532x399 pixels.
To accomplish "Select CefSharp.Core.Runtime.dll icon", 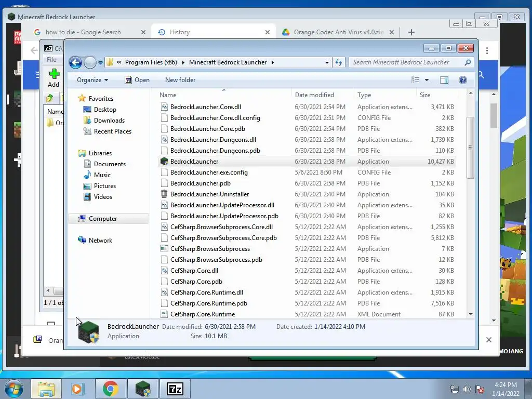I will click(164, 292).
